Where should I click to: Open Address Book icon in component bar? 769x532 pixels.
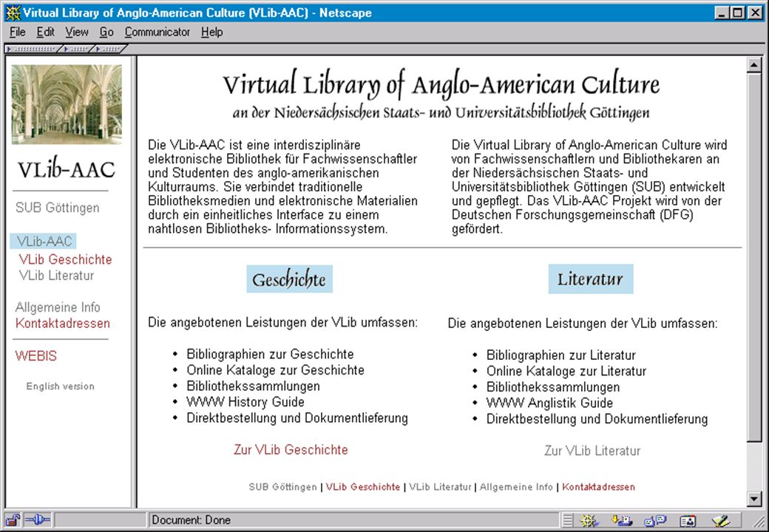[x=688, y=520]
